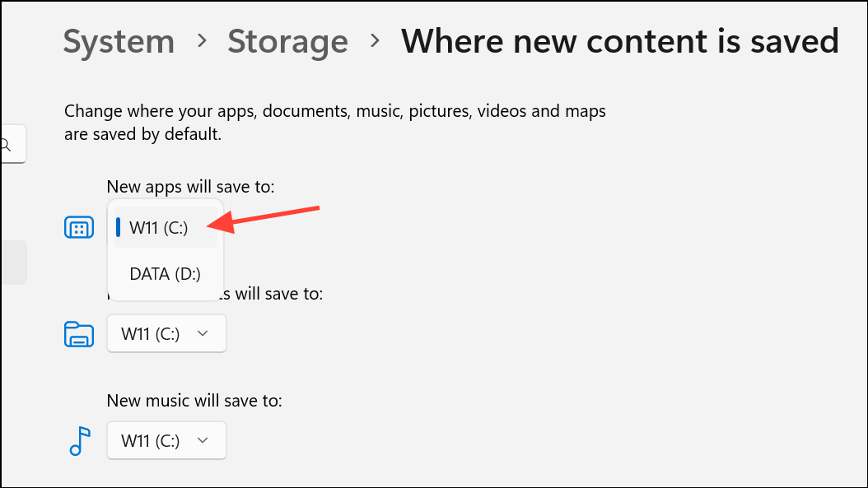Choose DATA (D:) for new apps
Screen dimensions: 868x488
pos(166,274)
